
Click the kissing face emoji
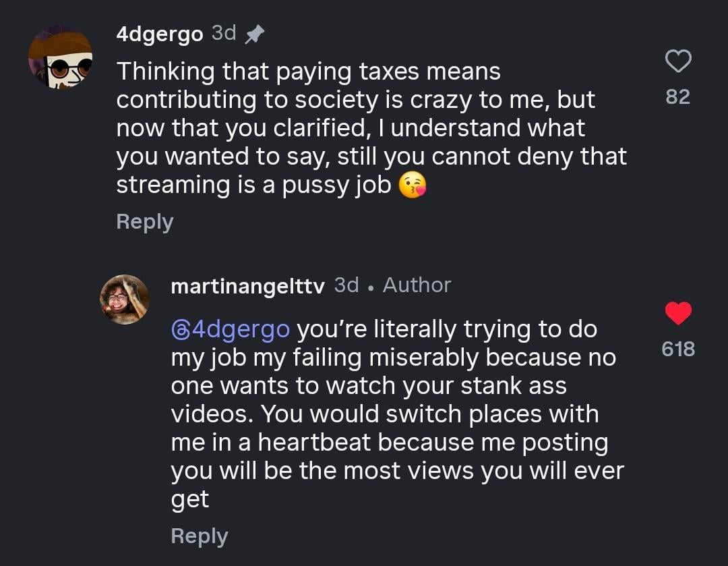(413, 186)
